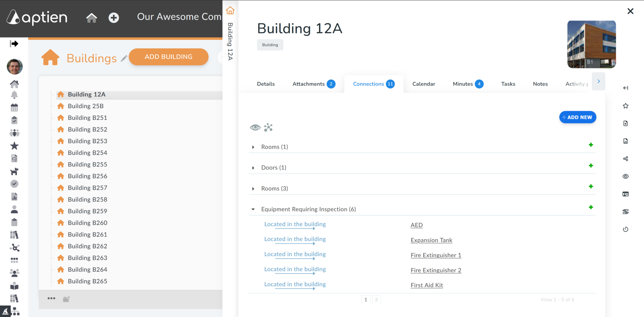The height and width of the screenshot is (317, 644).
Task: Add connection to Rooms (1) plus
Action: [x=591, y=145]
